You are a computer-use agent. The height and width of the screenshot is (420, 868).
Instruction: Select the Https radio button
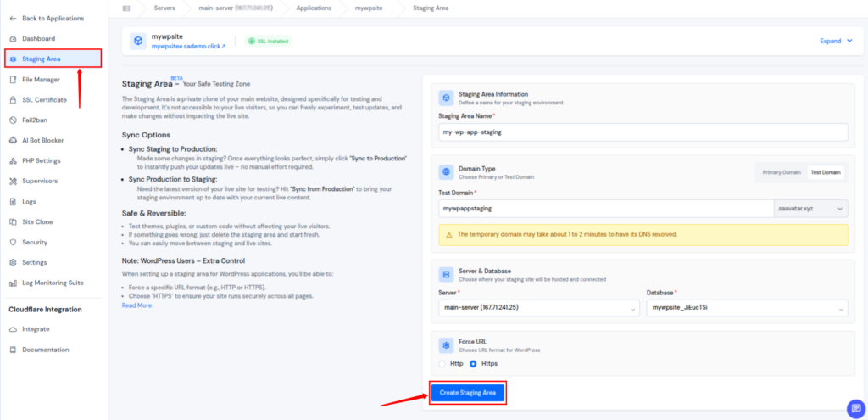coord(473,364)
